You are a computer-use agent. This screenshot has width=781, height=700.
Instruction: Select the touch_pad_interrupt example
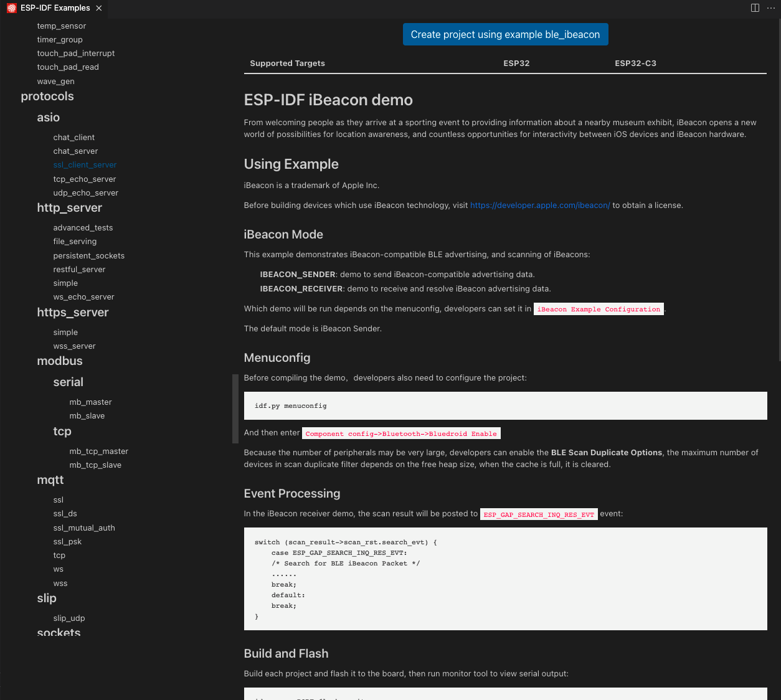pos(75,53)
